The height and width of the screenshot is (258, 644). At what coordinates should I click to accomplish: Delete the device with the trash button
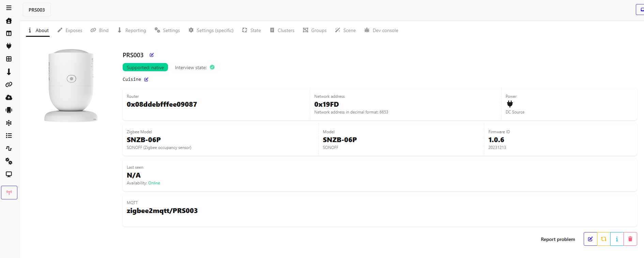(x=630, y=239)
